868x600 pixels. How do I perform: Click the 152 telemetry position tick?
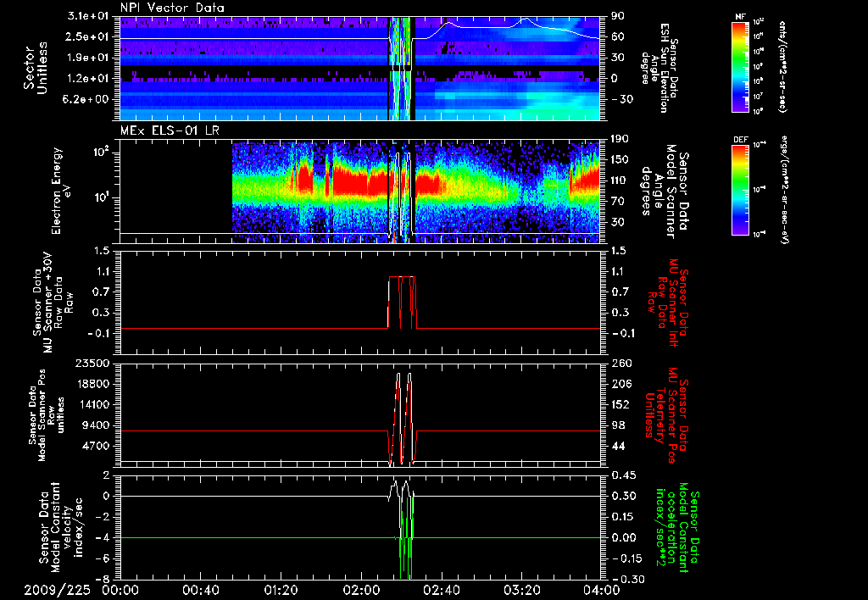click(x=622, y=405)
